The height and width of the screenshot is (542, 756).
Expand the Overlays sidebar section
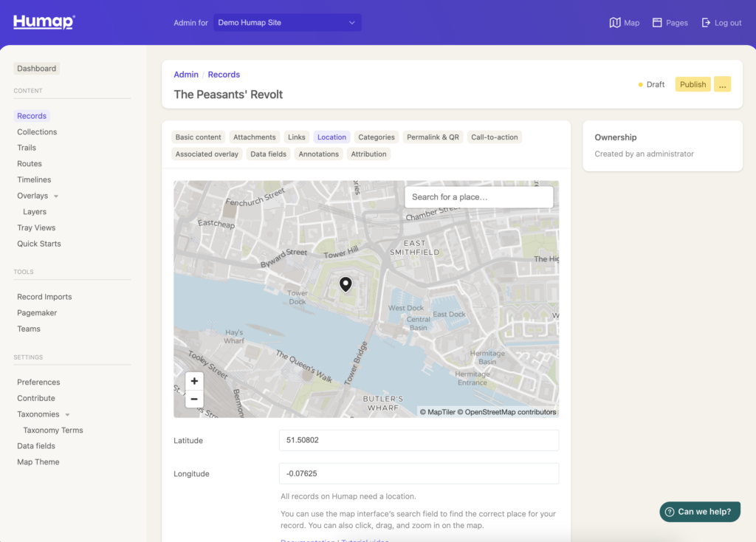56,196
